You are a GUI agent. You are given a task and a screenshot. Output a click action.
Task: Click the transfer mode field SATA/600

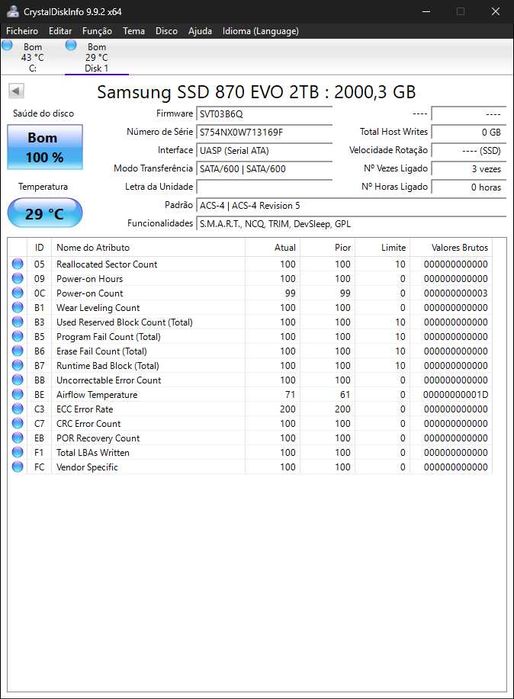point(264,169)
